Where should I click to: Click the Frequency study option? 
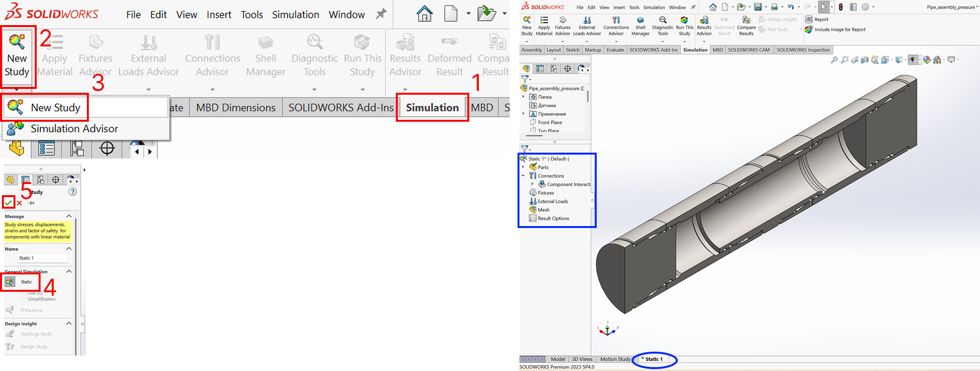pos(24,310)
